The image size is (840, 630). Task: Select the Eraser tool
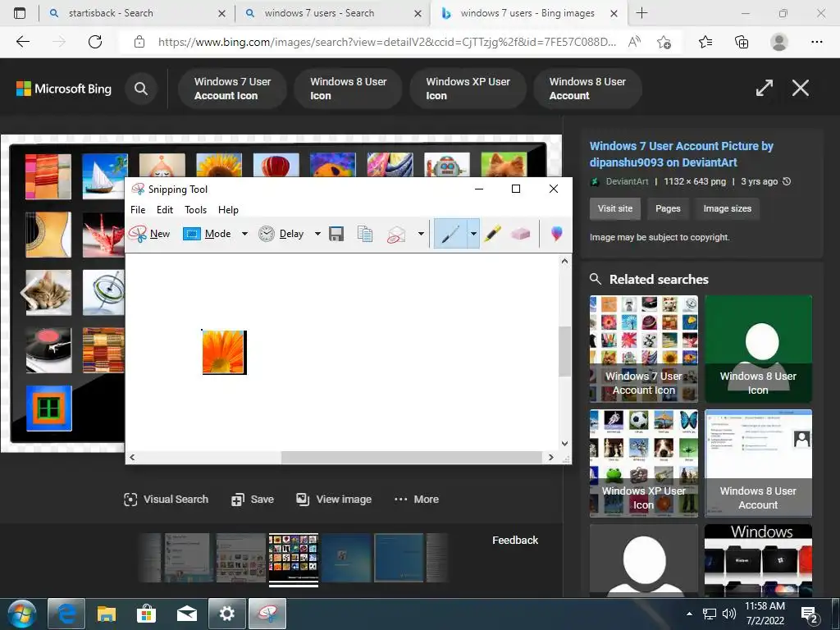coord(520,234)
